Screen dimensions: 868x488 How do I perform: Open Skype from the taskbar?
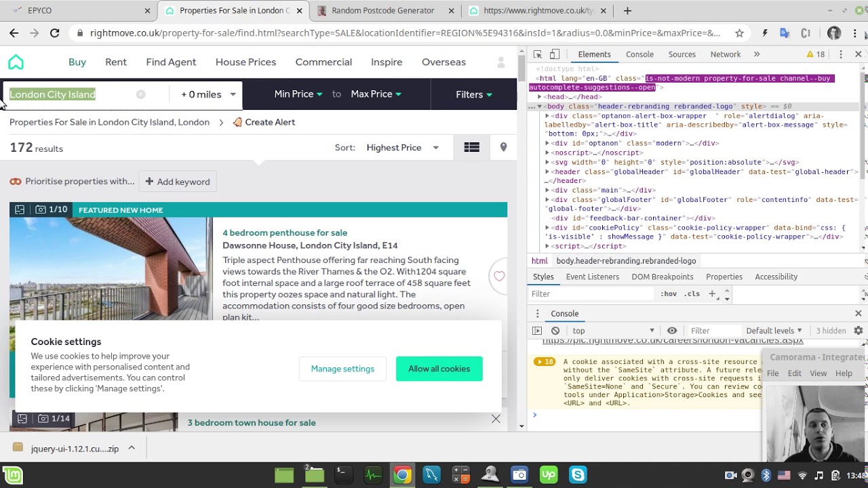[578, 475]
